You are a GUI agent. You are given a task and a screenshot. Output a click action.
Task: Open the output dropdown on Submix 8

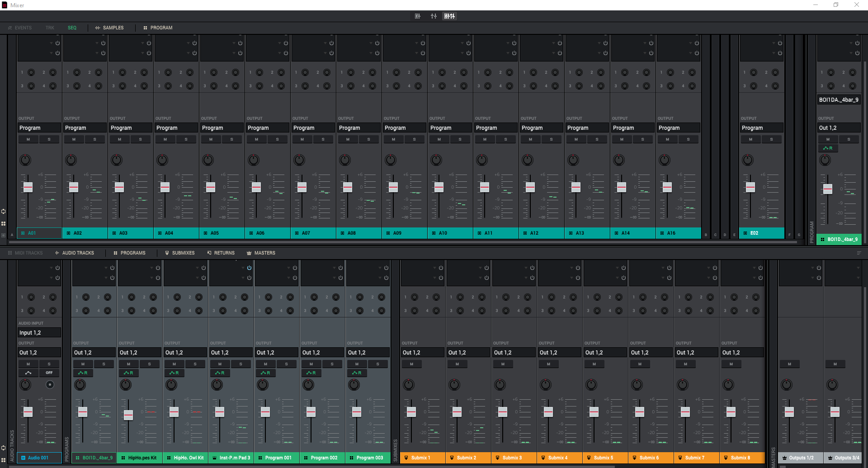point(742,353)
